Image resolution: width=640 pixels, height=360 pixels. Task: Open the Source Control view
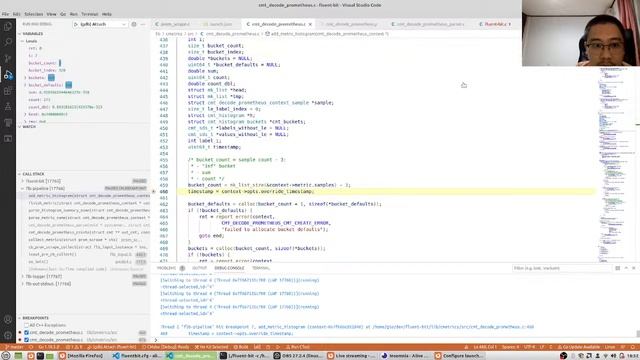(x=8, y=58)
